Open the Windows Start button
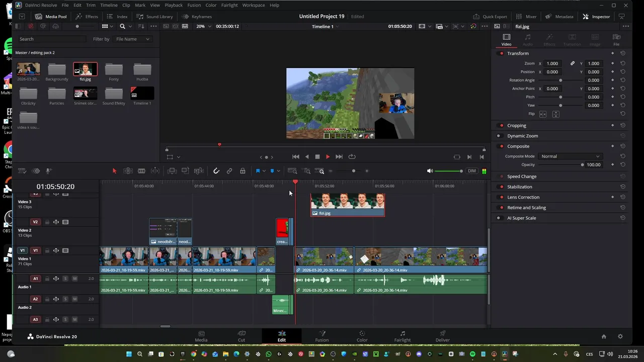644x362 pixels. pos(129,354)
